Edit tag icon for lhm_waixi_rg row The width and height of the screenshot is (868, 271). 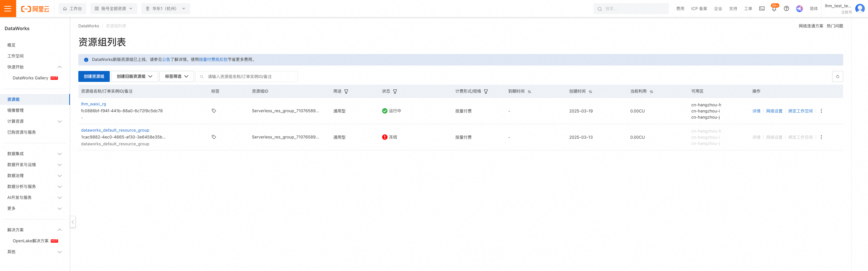(214, 111)
